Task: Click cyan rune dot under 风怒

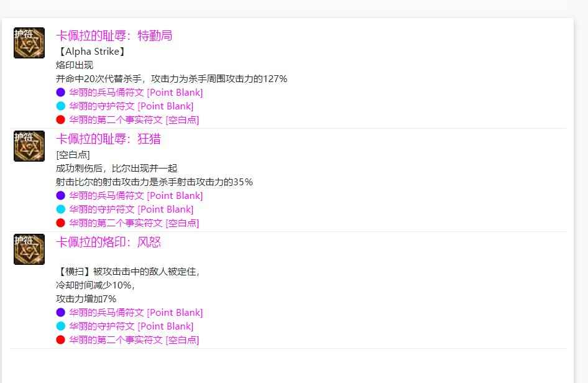Action: tap(60, 326)
